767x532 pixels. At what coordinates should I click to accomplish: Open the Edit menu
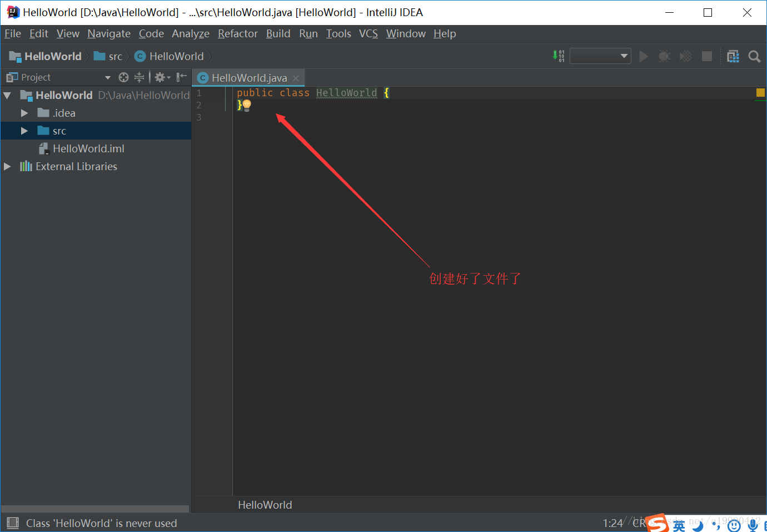39,34
